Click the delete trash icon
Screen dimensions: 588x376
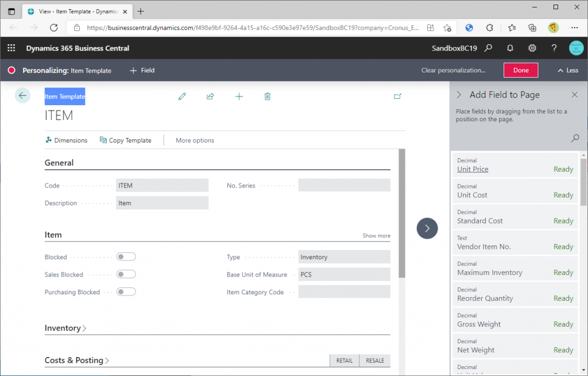(268, 97)
